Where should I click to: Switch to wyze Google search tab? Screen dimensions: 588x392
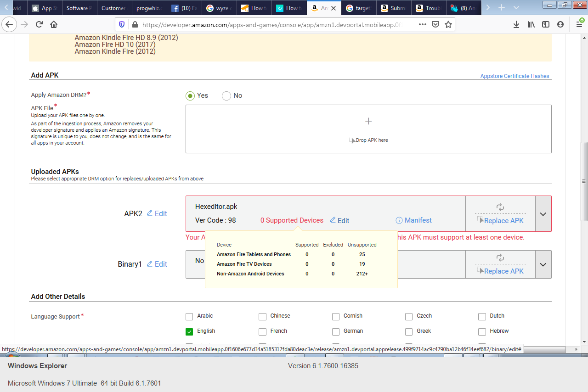click(x=219, y=8)
